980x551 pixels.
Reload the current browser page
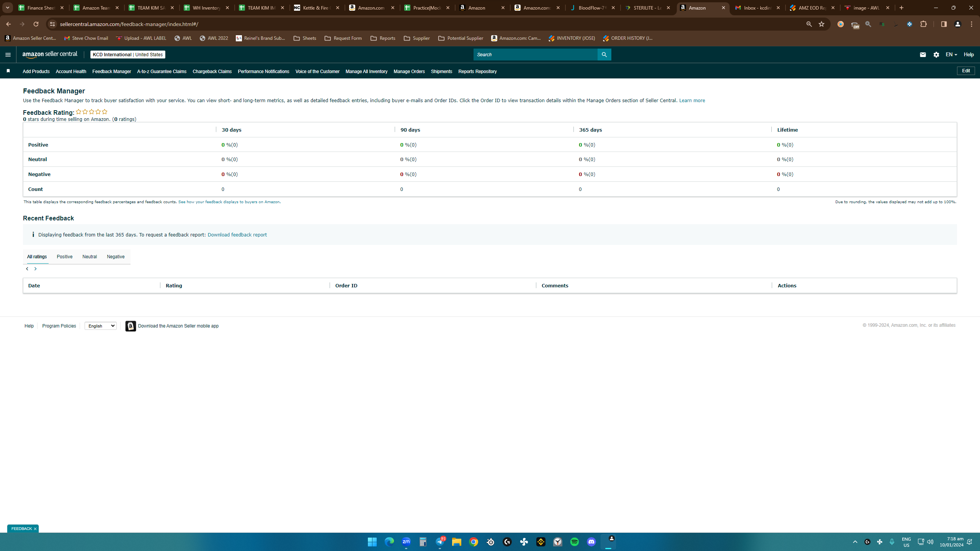(36, 24)
